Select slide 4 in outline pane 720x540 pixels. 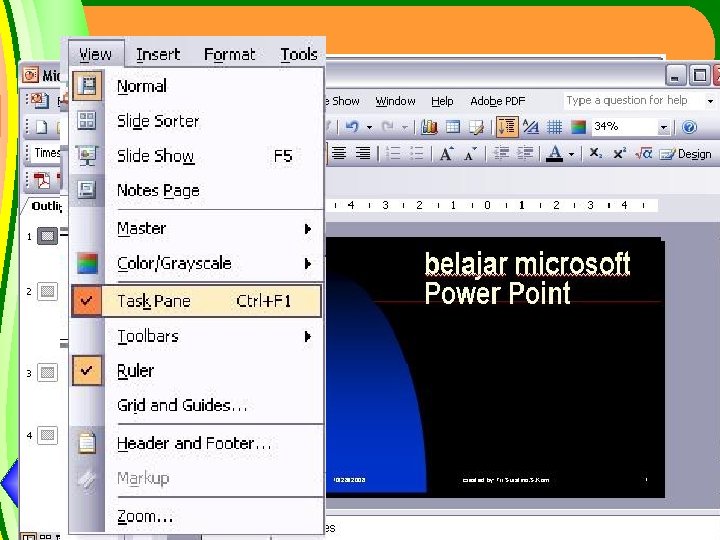click(47, 435)
